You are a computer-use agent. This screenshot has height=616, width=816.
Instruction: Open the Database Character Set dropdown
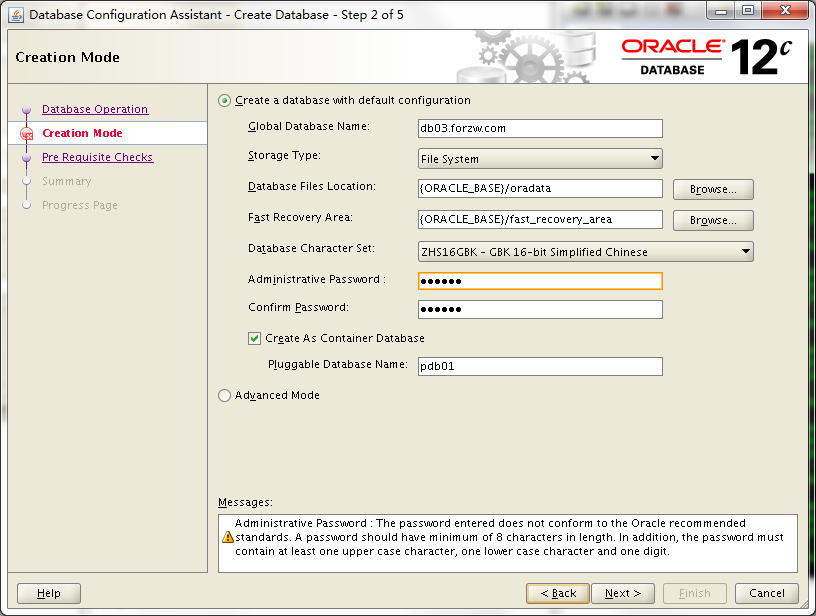[x=585, y=251]
